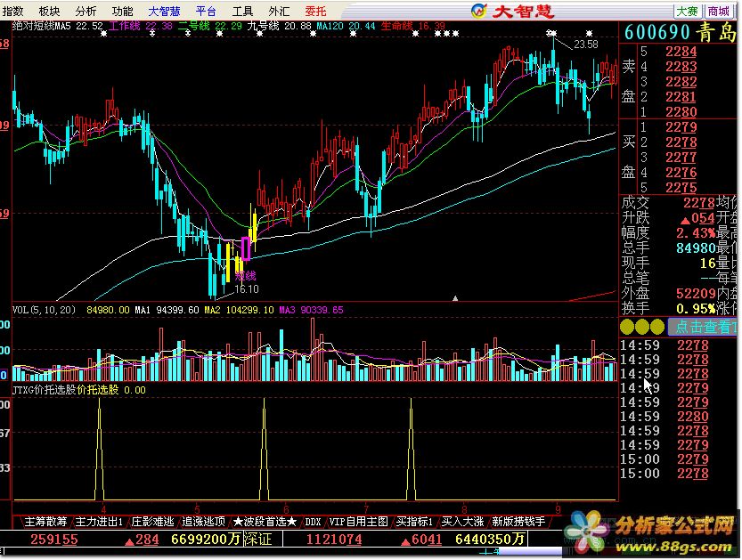Click the MA120 20.44 label
Image resolution: width=742 pixels, height=560 pixels.
click(x=346, y=26)
